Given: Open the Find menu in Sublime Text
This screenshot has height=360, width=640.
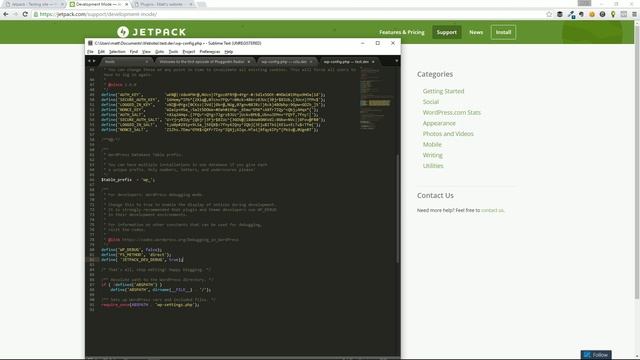Looking at the screenshot, I should click(133, 52).
